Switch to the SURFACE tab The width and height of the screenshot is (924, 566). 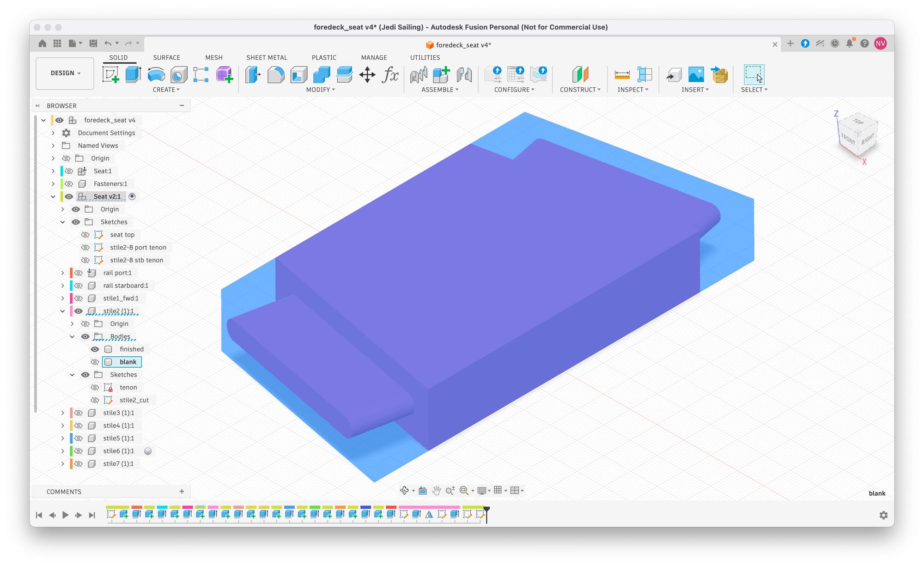point(166,58)
